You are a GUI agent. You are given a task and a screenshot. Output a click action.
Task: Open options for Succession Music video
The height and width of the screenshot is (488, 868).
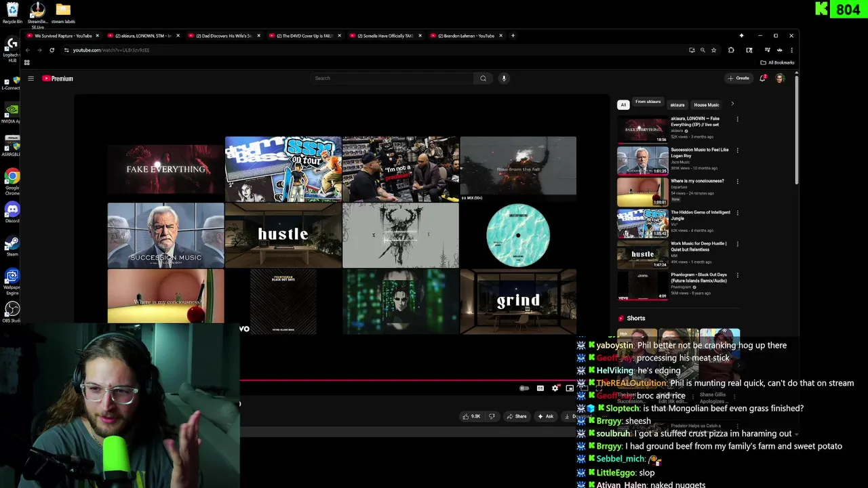tap(737, 150)
